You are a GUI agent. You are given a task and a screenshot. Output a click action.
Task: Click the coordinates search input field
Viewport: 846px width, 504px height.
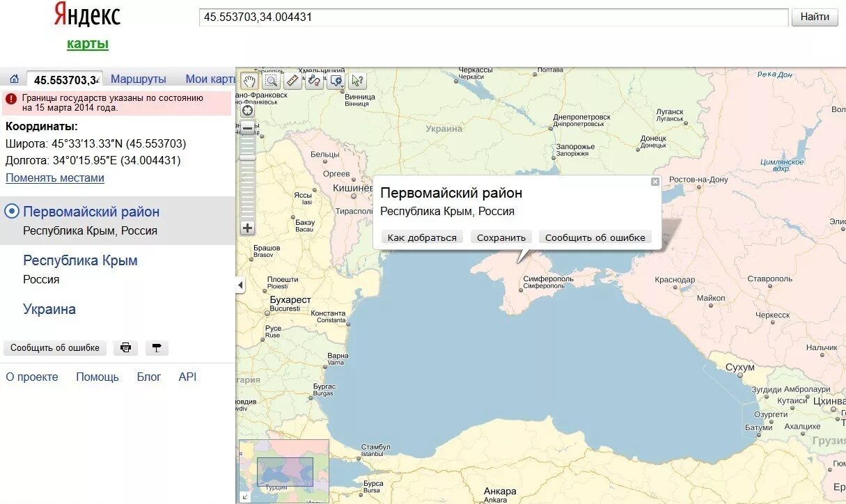click(494, 17)
